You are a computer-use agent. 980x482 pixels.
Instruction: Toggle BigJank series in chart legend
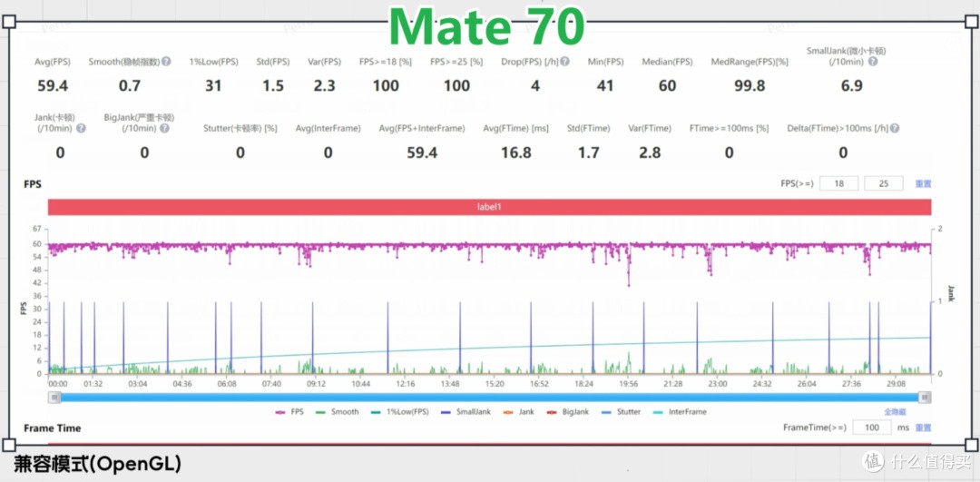(x=567, y=412)
